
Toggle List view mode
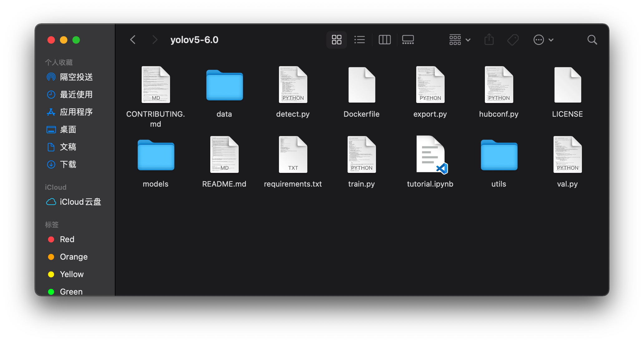coord(359,40)
